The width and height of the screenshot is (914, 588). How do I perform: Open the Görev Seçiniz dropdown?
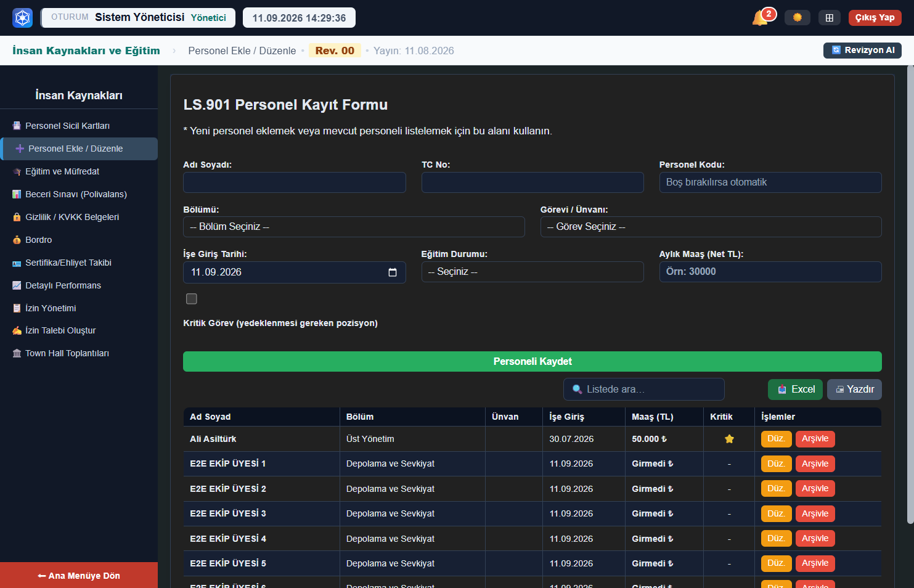point(711,227)
